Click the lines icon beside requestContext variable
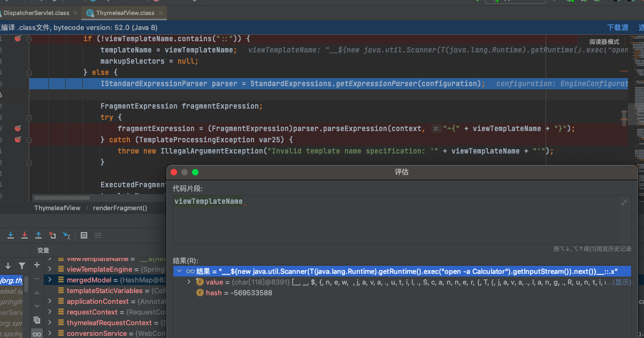Image resolution: width=644 pixels, height=338 pixels. coord(61,312)
